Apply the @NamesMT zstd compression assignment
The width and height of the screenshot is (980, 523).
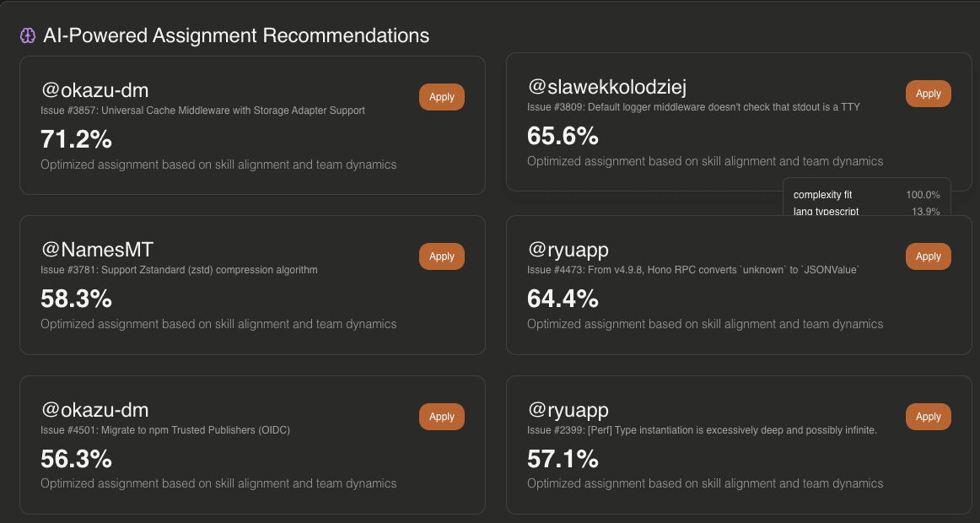(x=441, y=256)
